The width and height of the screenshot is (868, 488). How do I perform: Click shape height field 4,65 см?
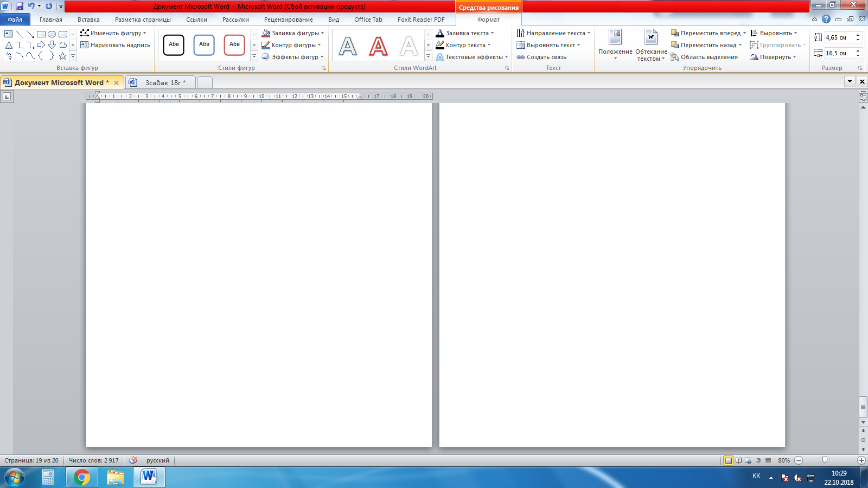point(839,37)
